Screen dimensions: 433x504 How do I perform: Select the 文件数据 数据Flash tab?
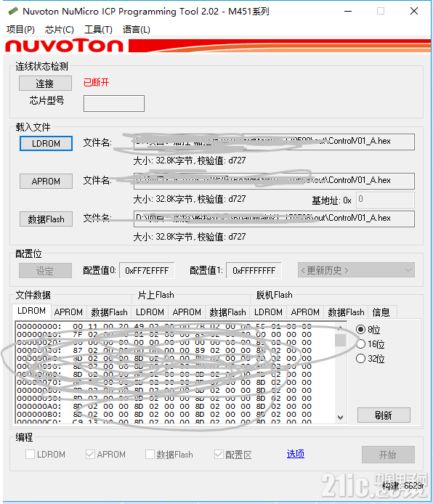coord(109,312)
